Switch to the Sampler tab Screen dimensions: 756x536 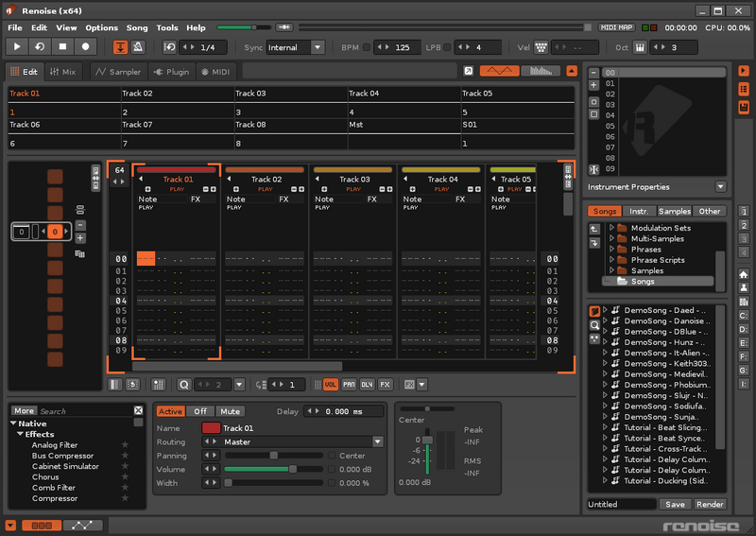coord(118,72)
